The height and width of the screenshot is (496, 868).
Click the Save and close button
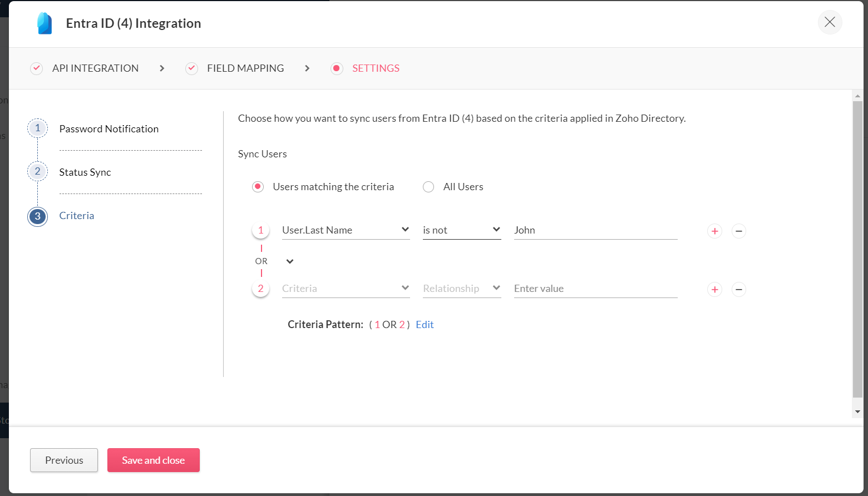(153, 460)
